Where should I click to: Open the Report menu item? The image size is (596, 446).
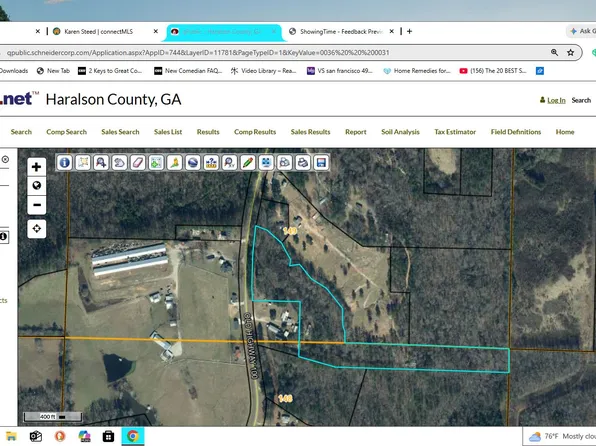356,132
